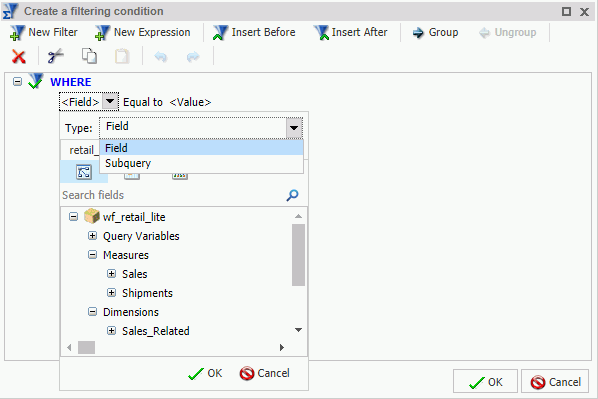Click in the Search fields box

click(x=172, y=195)
